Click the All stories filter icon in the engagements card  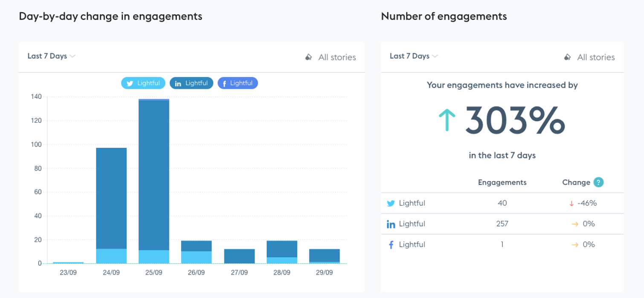point(568,57)
